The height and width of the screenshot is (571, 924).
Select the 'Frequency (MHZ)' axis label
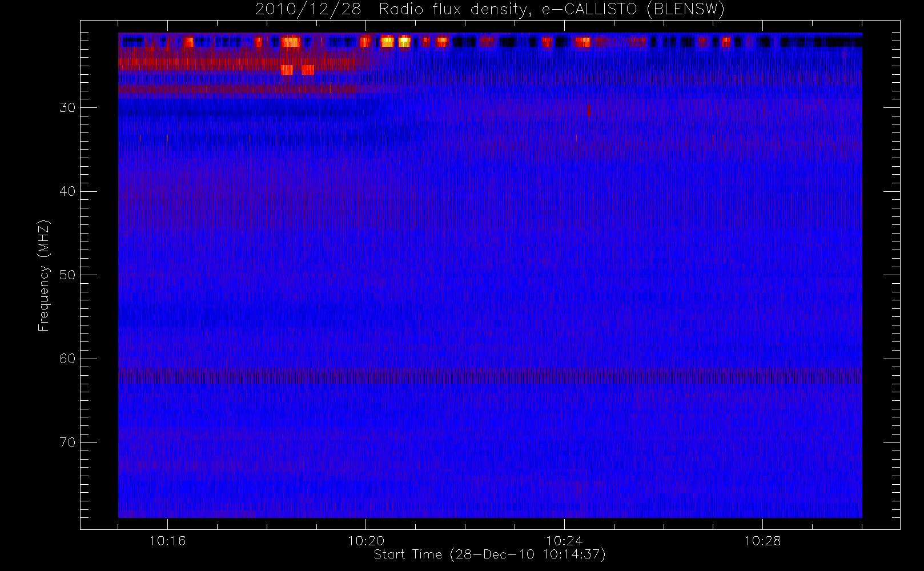click(43, 275)
